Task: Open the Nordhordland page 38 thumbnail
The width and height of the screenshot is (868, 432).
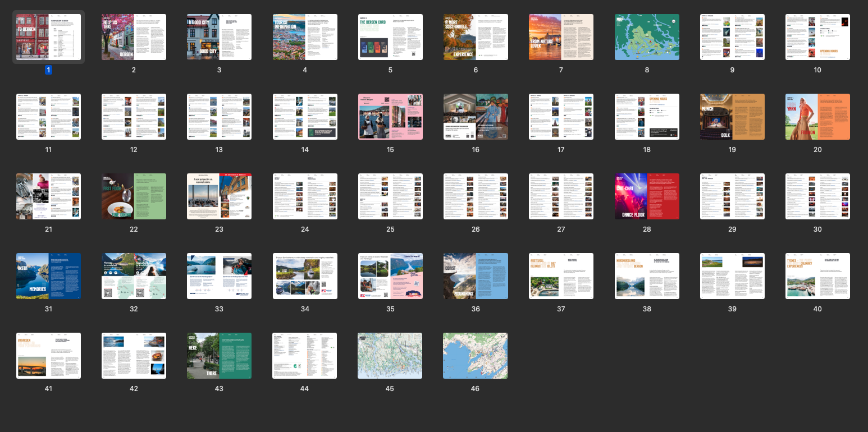Action: point(646,276)
